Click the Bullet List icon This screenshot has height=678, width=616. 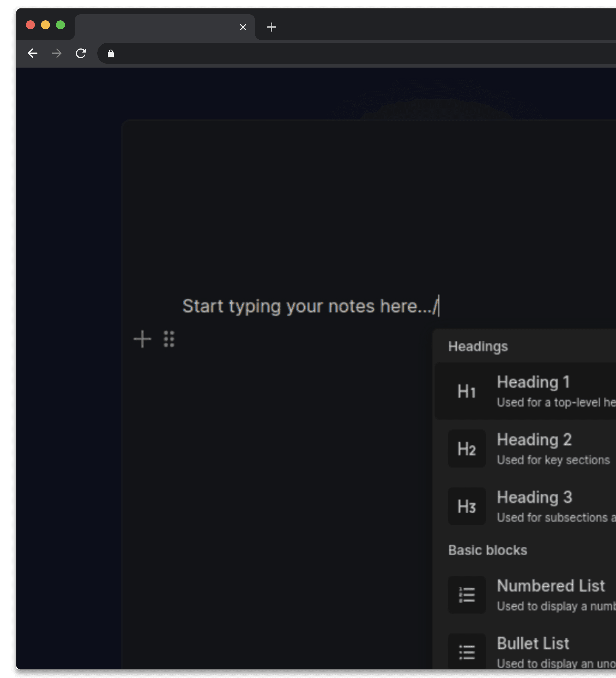pyautogui.click(x=466, y=652)
